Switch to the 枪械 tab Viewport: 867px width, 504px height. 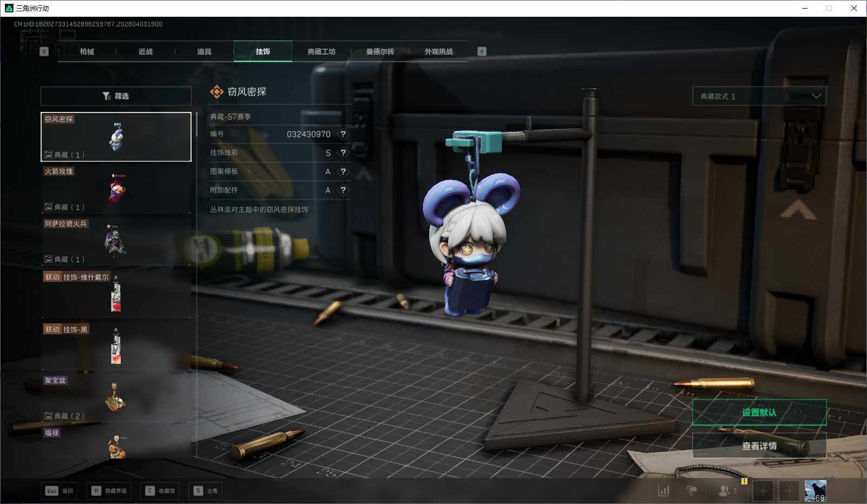(x=87, y=51)
